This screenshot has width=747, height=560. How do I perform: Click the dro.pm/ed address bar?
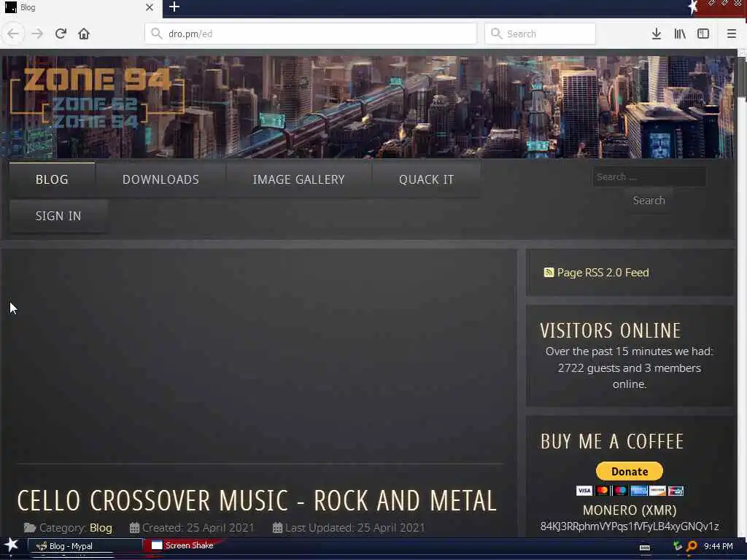point(311,34)
